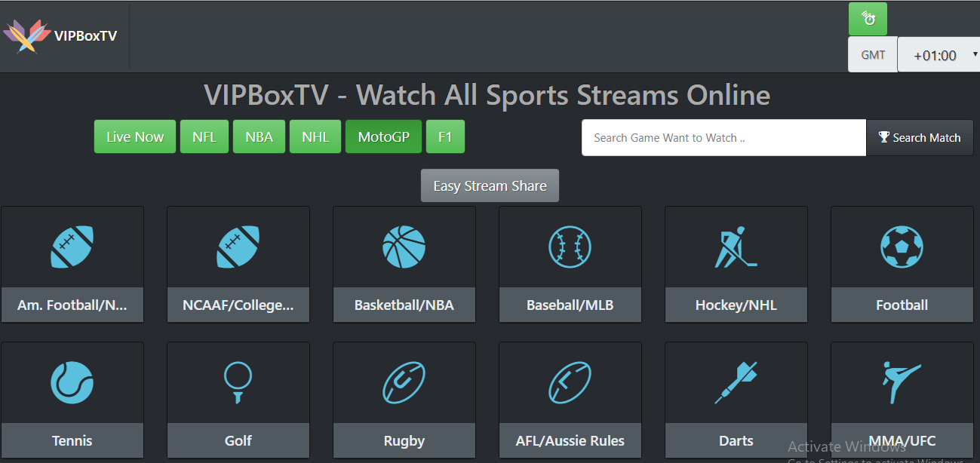Select the MotoGP menu button

[384, 136]
